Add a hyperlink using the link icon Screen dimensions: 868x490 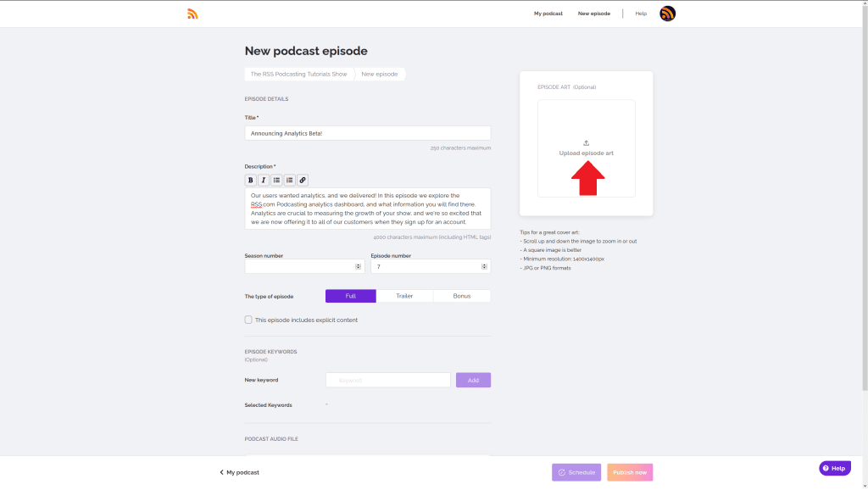click(302, 180)
